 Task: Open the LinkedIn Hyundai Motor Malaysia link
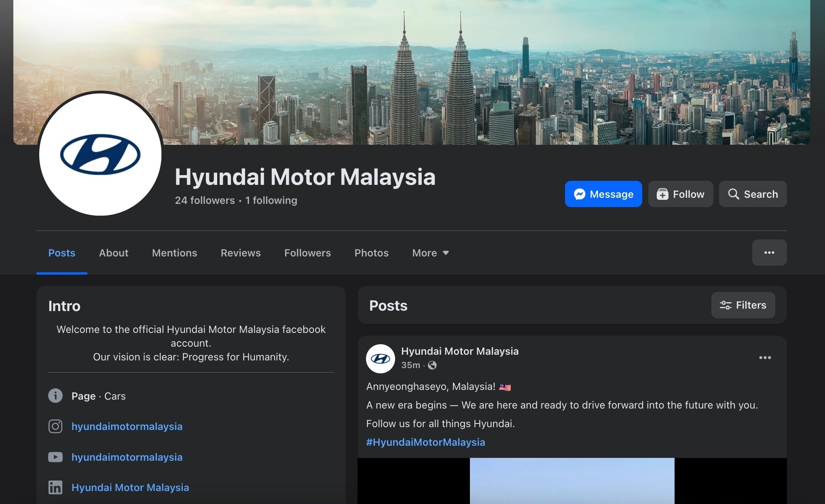130,487
